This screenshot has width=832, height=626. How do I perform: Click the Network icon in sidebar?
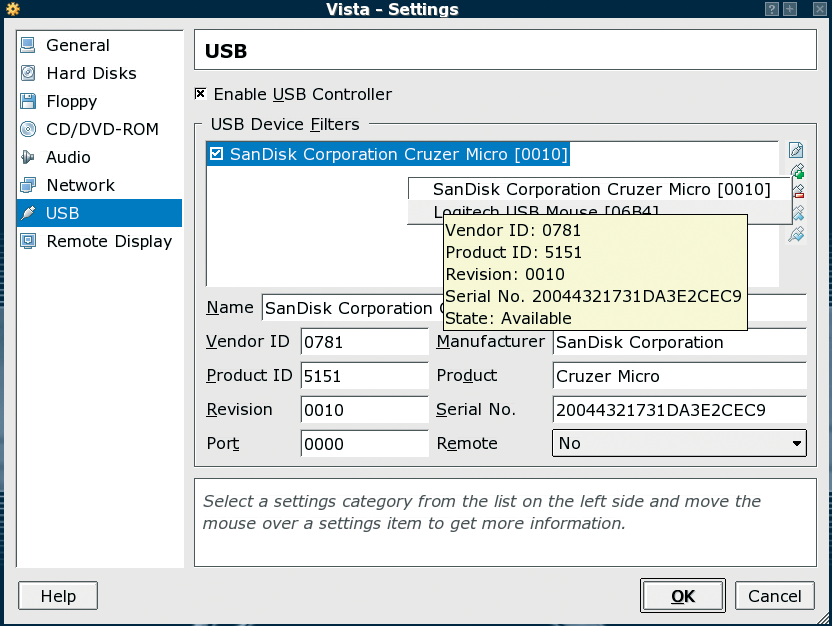coord(28,185)
